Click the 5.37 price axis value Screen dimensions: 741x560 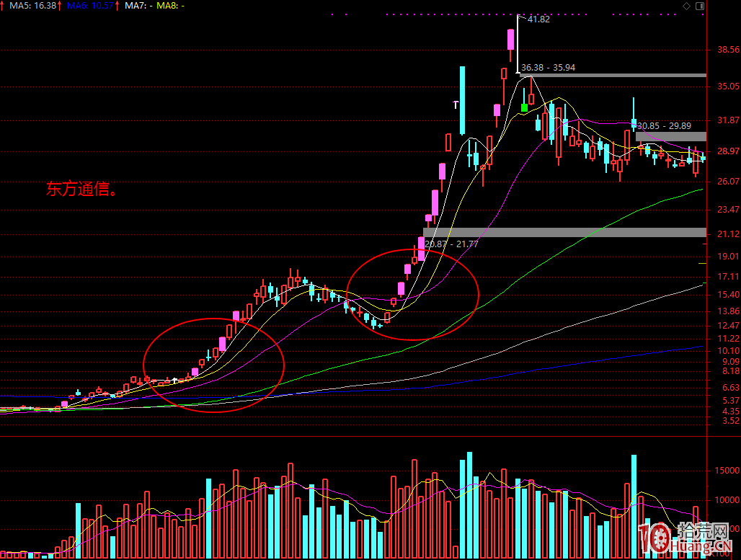tap(731, 401)
